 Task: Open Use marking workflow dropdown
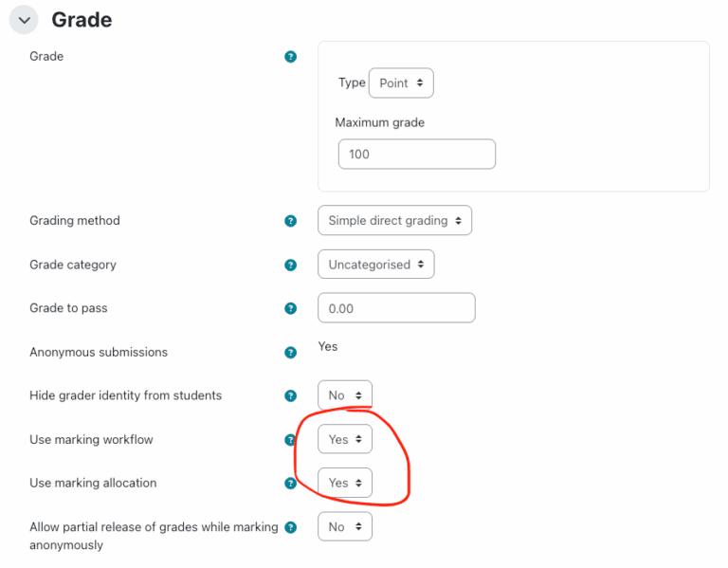coord(345,440)
